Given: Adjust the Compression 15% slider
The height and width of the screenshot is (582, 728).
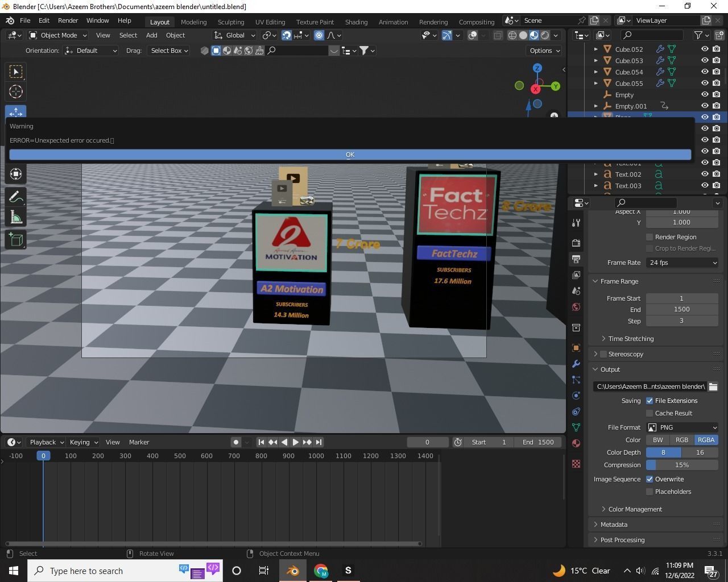Looking at the screenshot, I should point(682,465).
